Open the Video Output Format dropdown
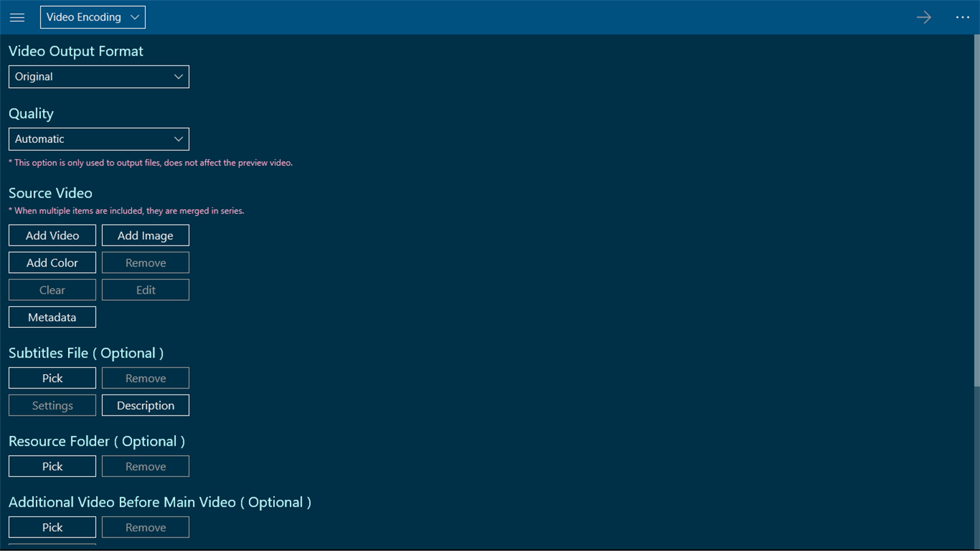The width and height of the screenshot is (980, 551). tap(99, 77)
